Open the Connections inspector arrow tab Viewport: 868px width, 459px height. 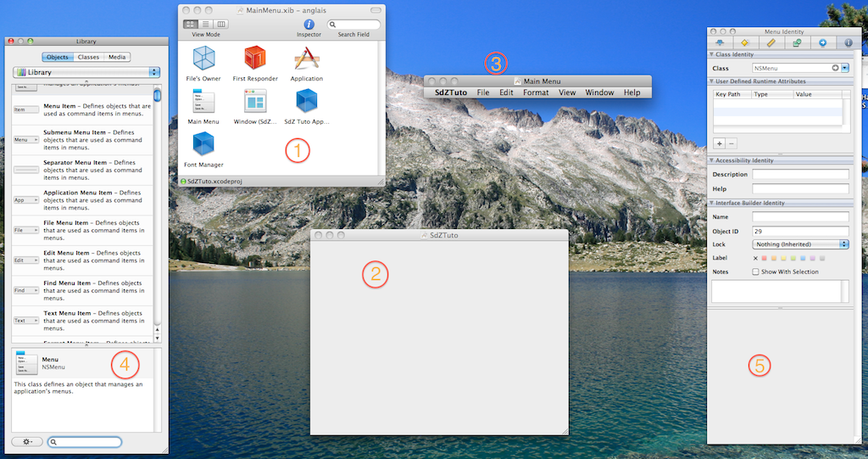[822, 42]
